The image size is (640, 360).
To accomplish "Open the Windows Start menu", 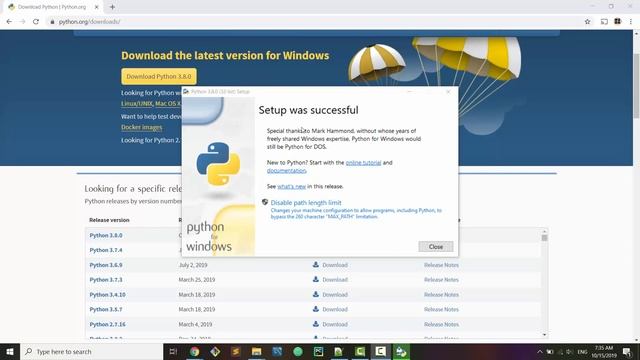I will [10, 351].
